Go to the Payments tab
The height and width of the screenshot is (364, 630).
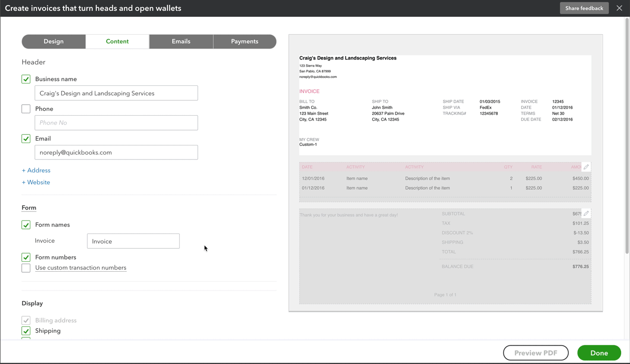244,41
